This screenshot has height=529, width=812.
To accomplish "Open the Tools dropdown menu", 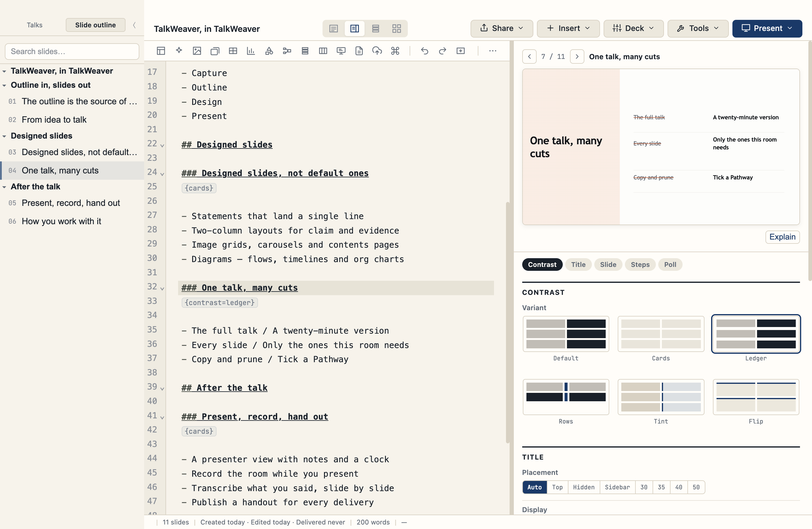I will pos(698,28).
